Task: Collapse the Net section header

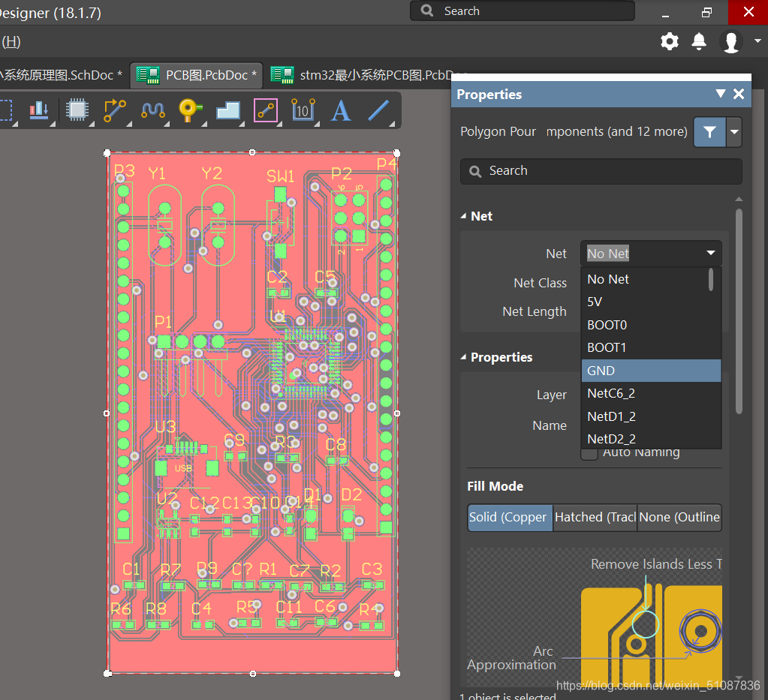Action: [x=463, y=216]
